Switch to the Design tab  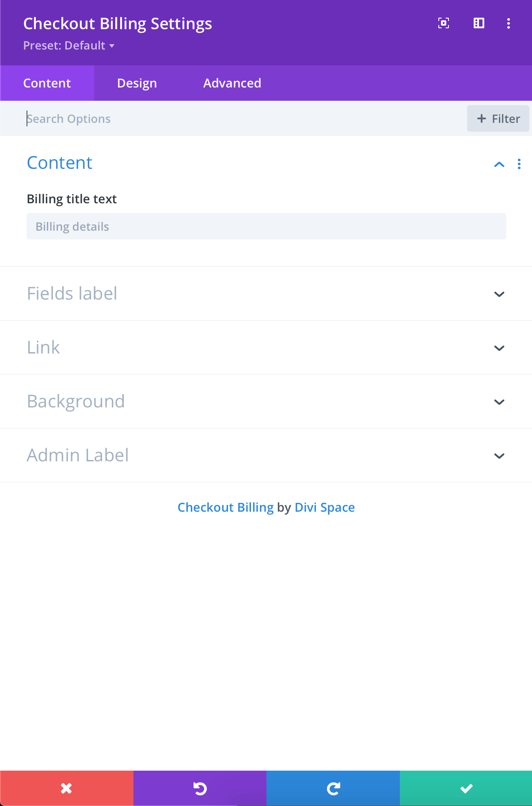pos(137,83)
